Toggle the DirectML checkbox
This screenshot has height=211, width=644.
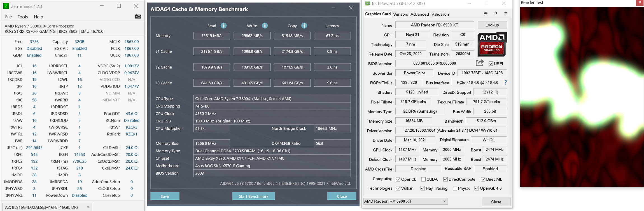(483, 179)
